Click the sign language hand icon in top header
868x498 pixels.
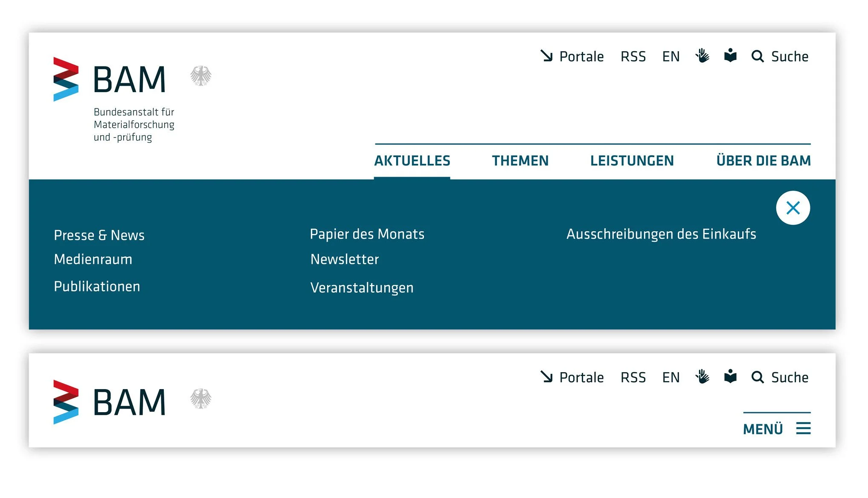tap(702, 56)
